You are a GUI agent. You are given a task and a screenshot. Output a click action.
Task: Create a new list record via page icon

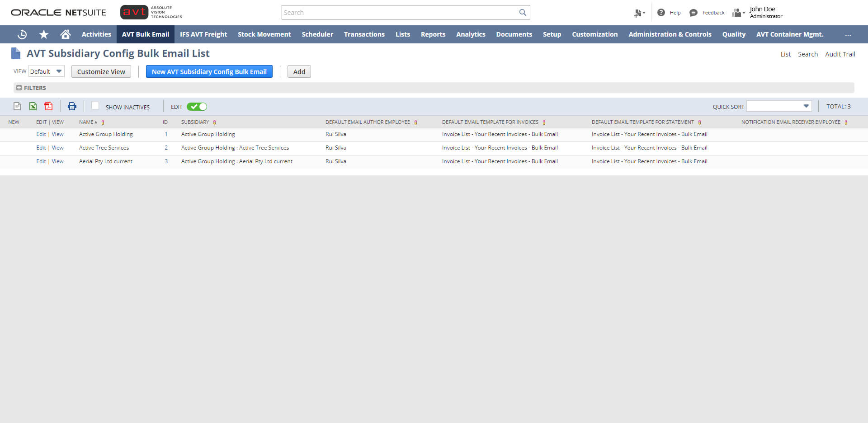tap(17, 106)
